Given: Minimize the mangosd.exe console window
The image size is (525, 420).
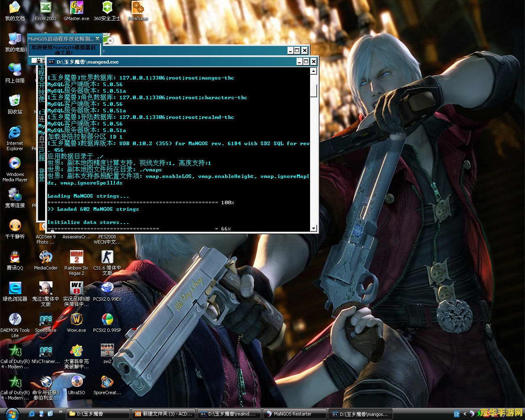Looking at the screenshot, I should click(x=299, y=62).
